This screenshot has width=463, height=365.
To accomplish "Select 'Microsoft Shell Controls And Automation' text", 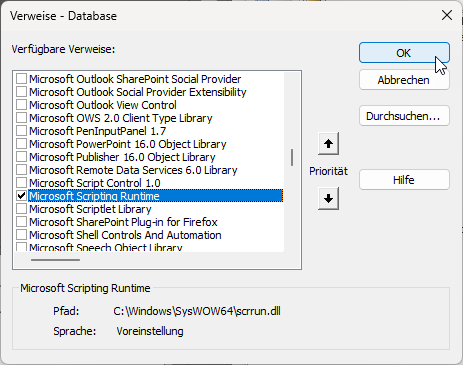I will [125, 235].
